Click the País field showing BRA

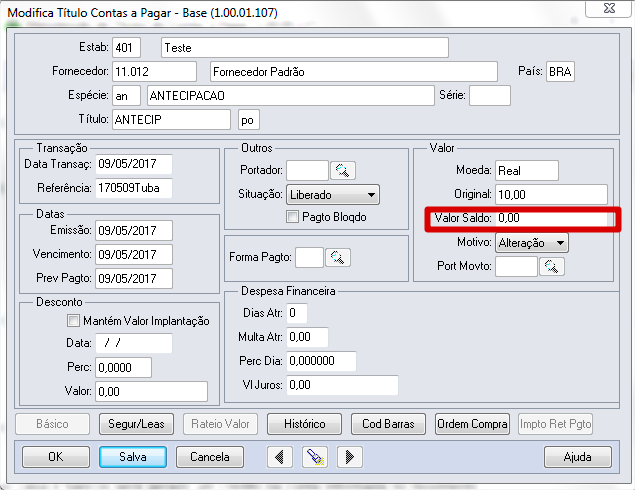point(560,72)
